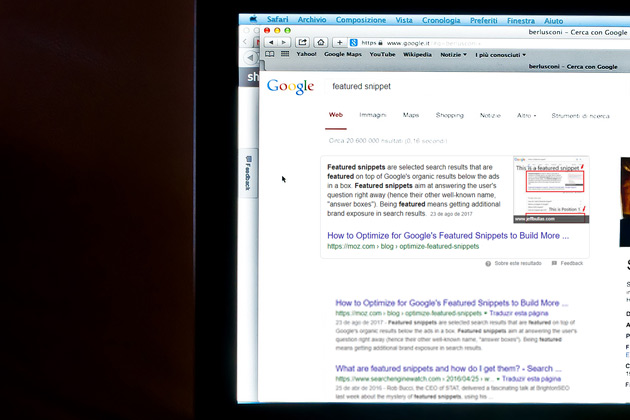Open the Vista menu
The image size is (630, 420).
coord(404,20)
